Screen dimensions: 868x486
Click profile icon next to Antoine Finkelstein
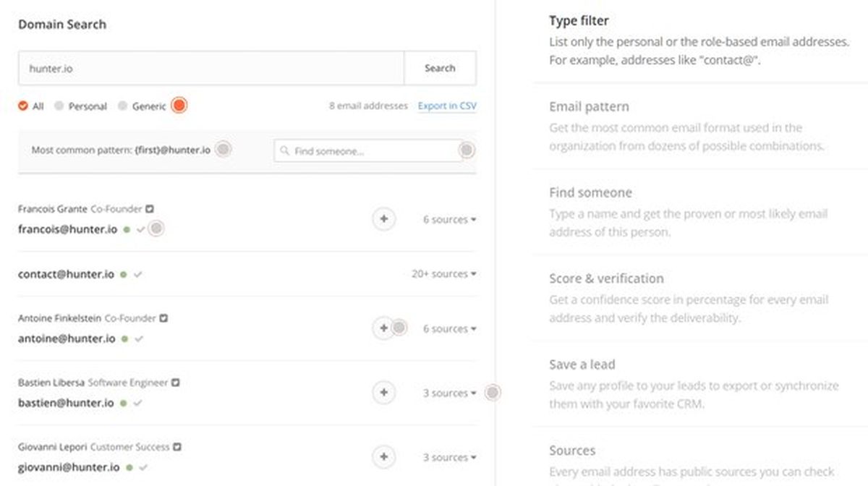point(163,318)
